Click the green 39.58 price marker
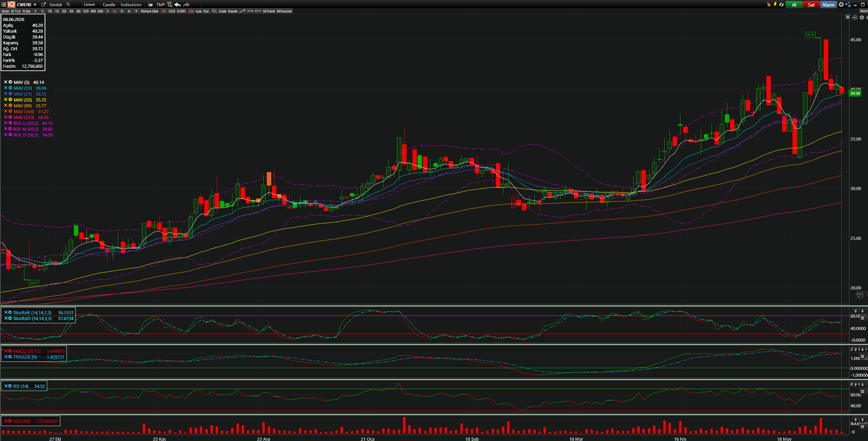 (x=855, y=93)
